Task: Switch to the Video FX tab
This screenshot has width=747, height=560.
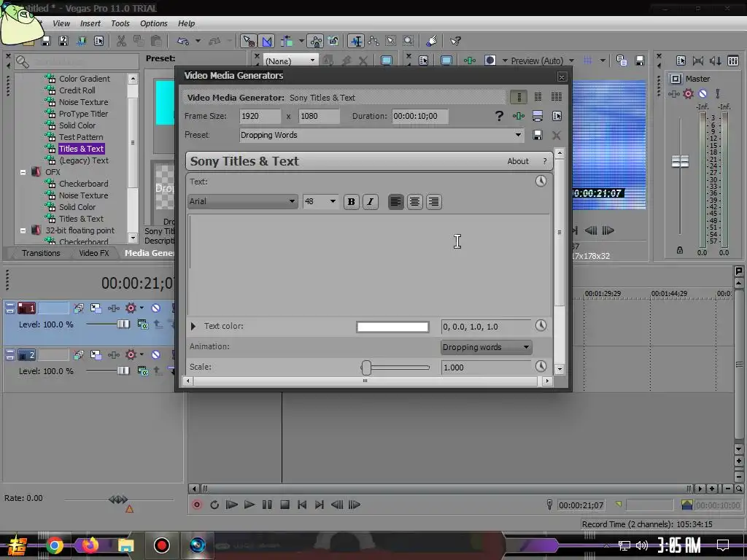Action: (94, 253)
